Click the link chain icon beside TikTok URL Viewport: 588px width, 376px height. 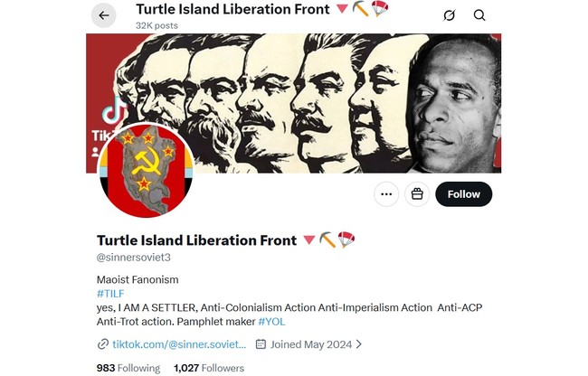(103, 344)
